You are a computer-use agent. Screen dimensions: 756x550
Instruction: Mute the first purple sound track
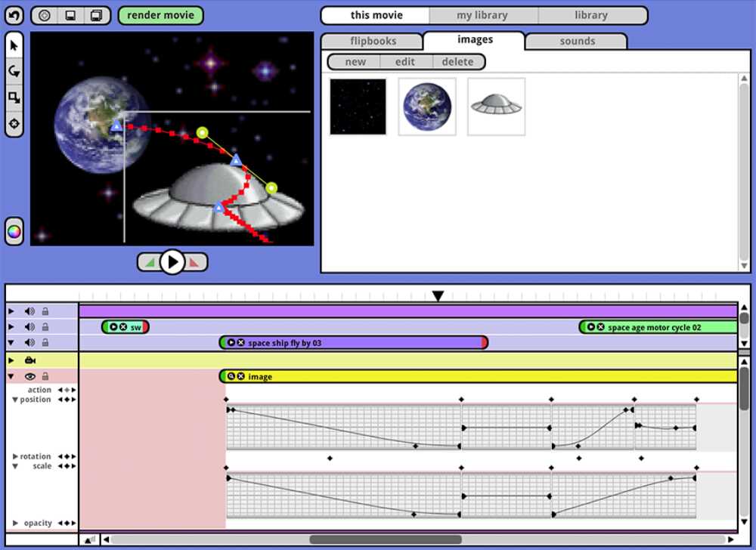[x=30, y=311]
